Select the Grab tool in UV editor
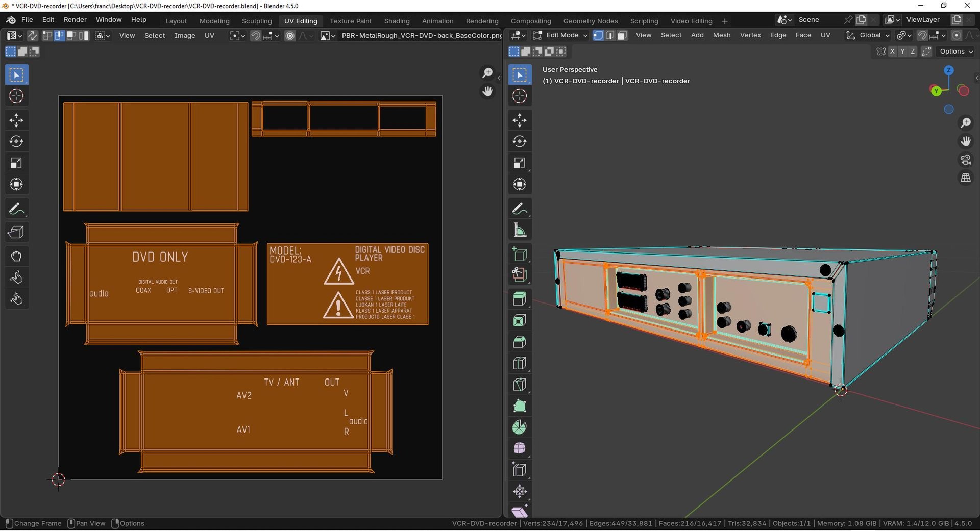Screen dimensions: 980x531 tap(16, 256)
